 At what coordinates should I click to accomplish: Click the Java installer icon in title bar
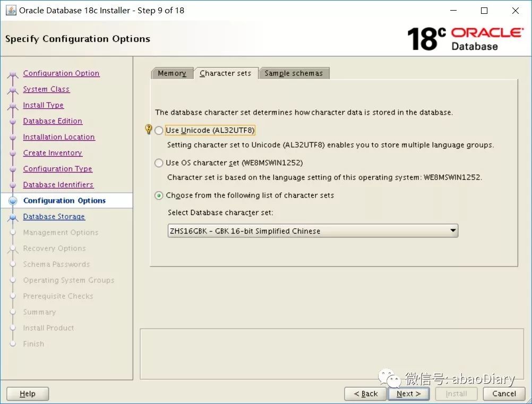point(11,10)
